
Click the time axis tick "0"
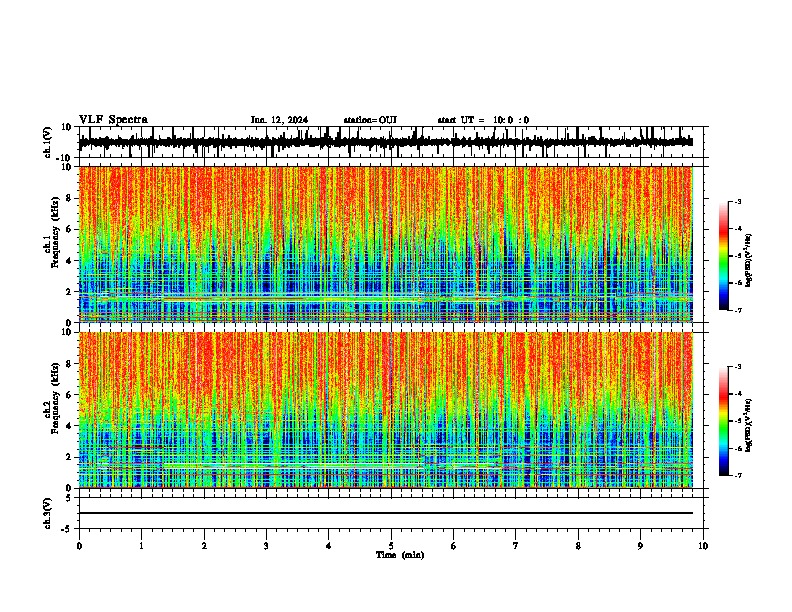click(x=79, y=546)
